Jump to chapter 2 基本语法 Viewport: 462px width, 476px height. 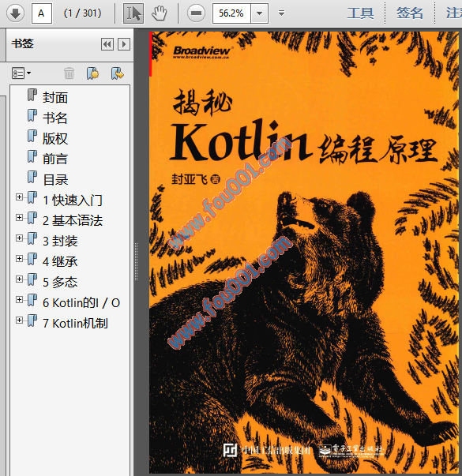[73, 220]
